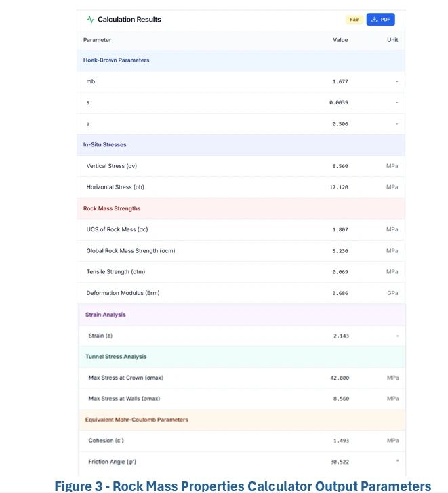The height and width of the screenshot is (493, 448).
Task: Click the Tensile Strength (σtm) label
Action: pos(116,272)
